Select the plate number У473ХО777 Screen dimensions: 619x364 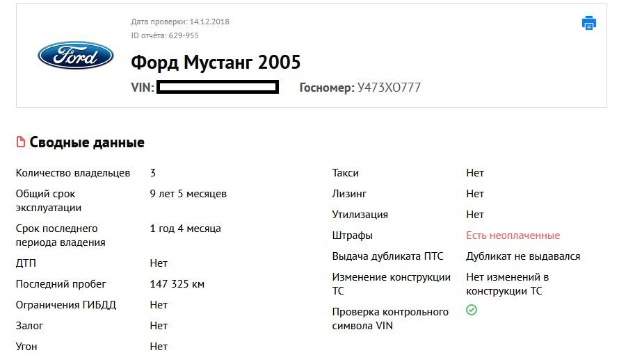pyautogui.click(x=389, y=88)
